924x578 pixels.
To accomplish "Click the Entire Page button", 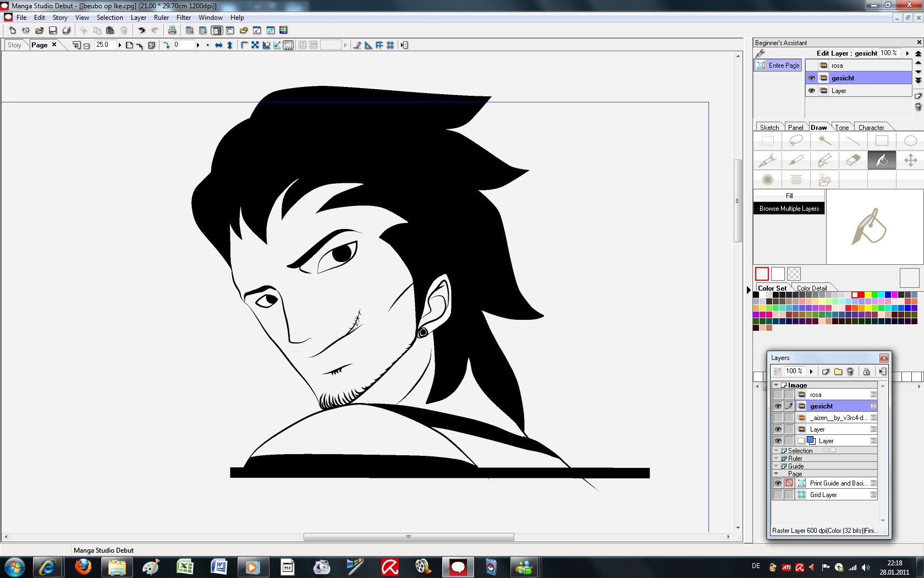I will click(778, 65).
